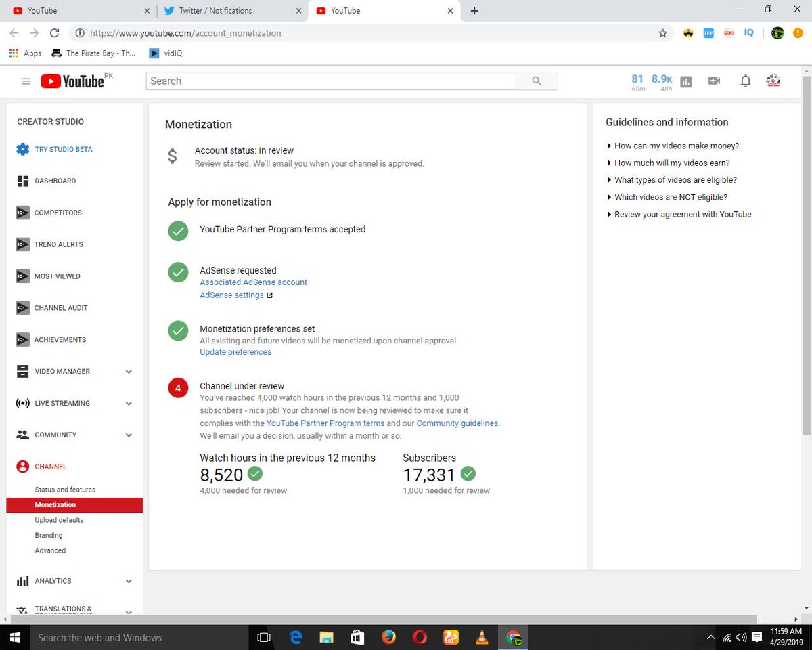
Task: Open the YouTube hamburger guide menu
Action: coord(26,81)
